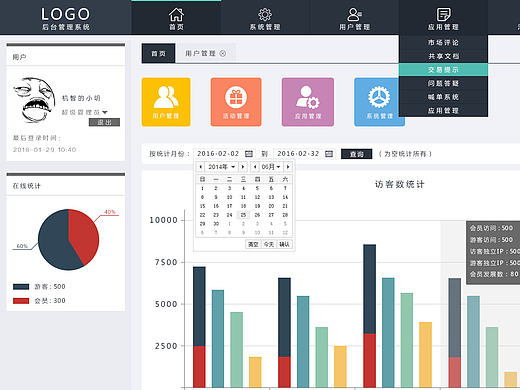Select the menu entry below 问题答疑
Image resolution: width=520 pixels, height=390 pixels.
pyautogui.click(x=443, y=97)
